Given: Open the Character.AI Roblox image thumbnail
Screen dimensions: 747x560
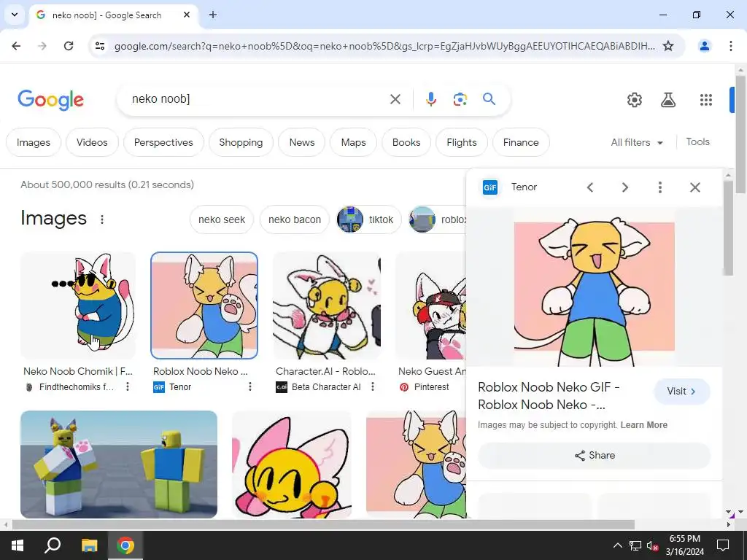Looking at the screenshot, I should pos(327,306).
